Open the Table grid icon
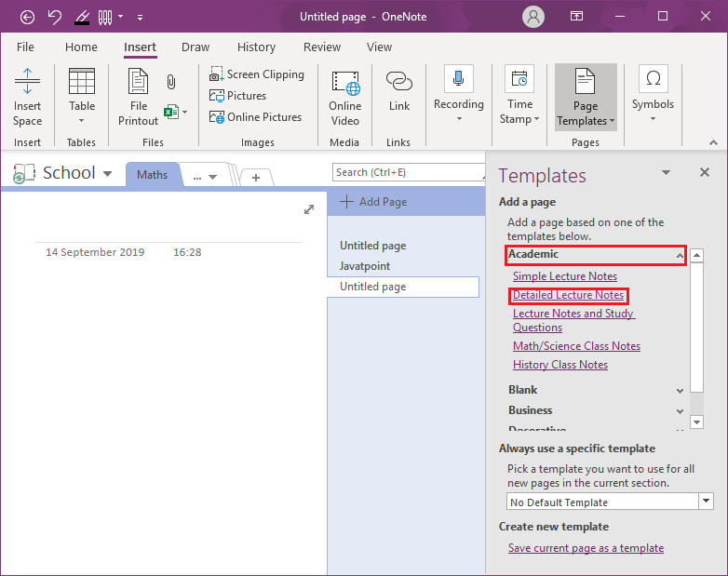Screen dimensions: 728x576 82,81
